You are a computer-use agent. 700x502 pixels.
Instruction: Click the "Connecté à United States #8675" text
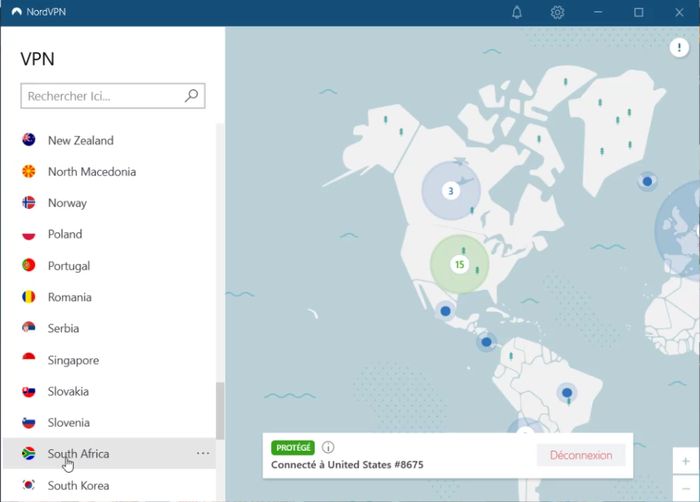pyautogui.click(x=347, y=464)
